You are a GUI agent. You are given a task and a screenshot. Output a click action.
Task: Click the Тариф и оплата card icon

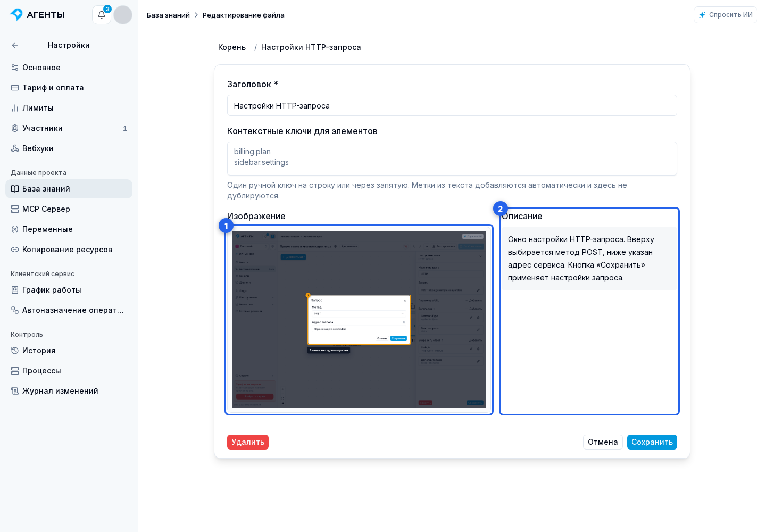coord(15,88)
